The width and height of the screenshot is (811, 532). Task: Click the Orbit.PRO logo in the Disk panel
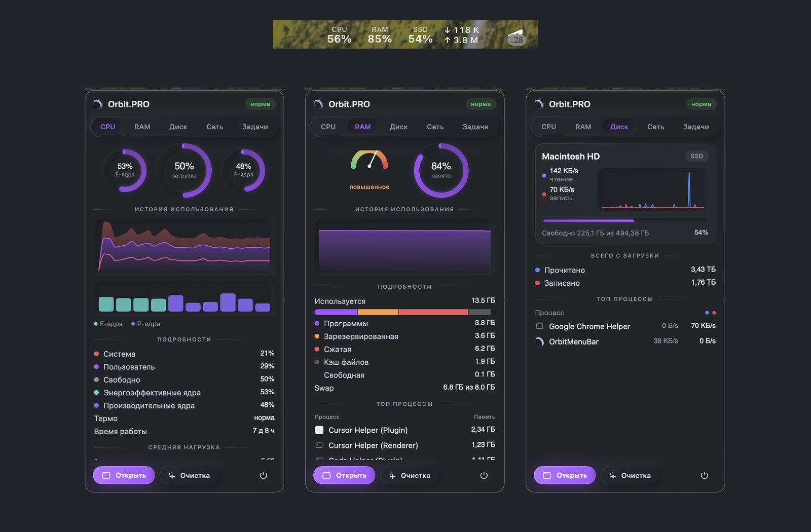pos(539,104)
